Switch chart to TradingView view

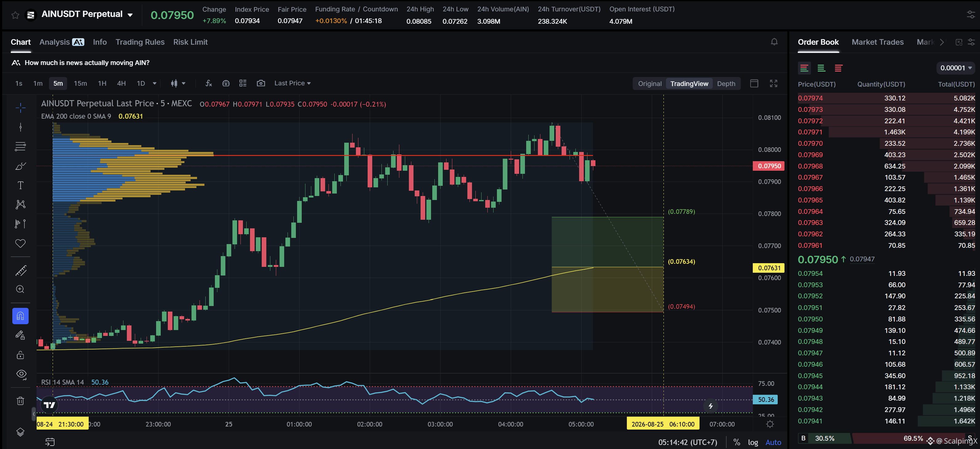coord(689,84)
